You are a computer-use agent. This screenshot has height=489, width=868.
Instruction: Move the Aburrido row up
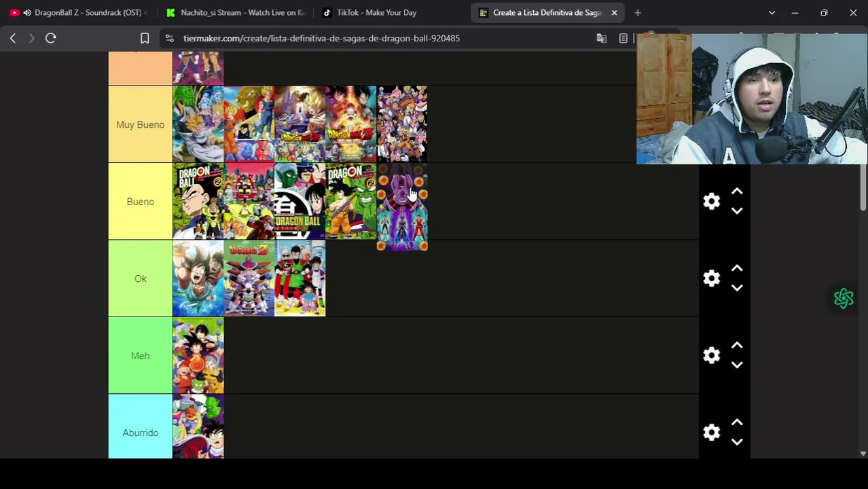(x=737, y=422)
